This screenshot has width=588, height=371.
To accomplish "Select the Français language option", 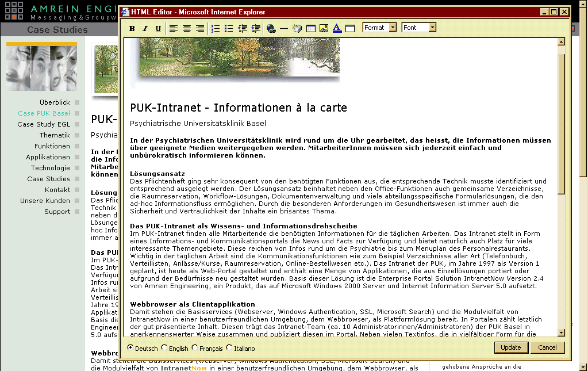I will tap(195, 347).
